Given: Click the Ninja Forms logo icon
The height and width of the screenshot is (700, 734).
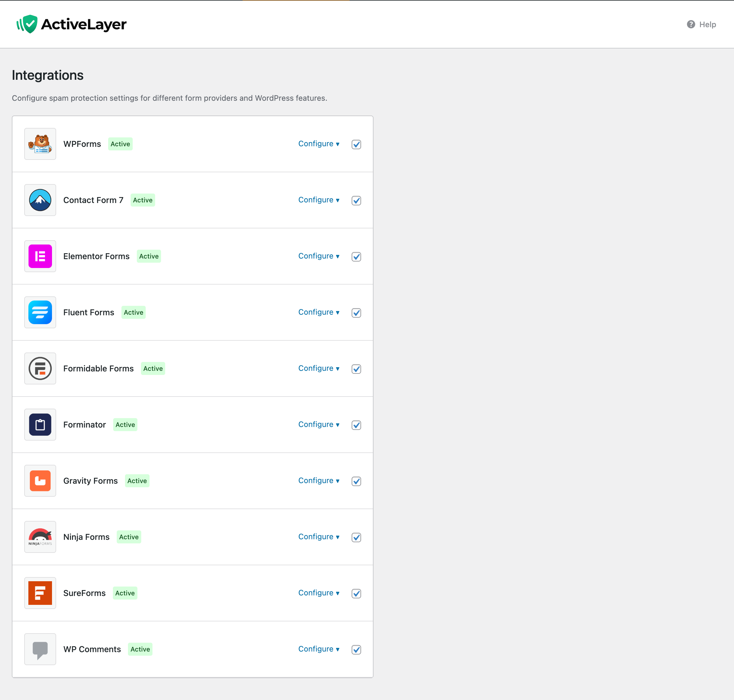Looking at the screenshot, I should [40, 537].
